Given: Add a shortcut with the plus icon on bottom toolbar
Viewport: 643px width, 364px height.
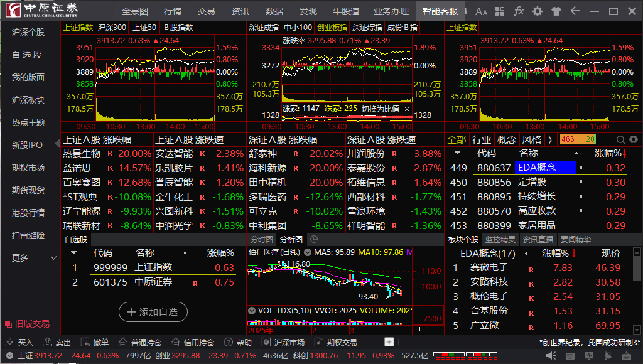Looking at the screenshot, I should tap(389, 342).
